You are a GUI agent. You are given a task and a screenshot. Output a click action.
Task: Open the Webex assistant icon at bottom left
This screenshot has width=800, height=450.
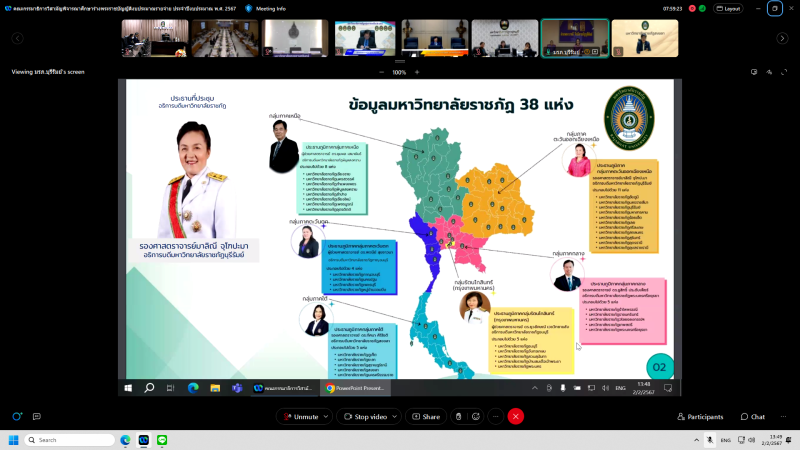click(x=17, y=416)
